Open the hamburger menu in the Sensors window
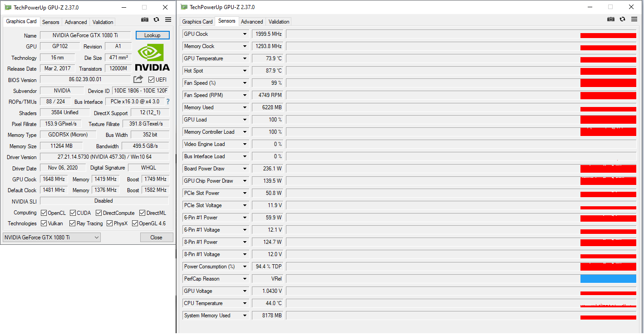Viewport: 644px width, 335px height. tap(634, 19)
